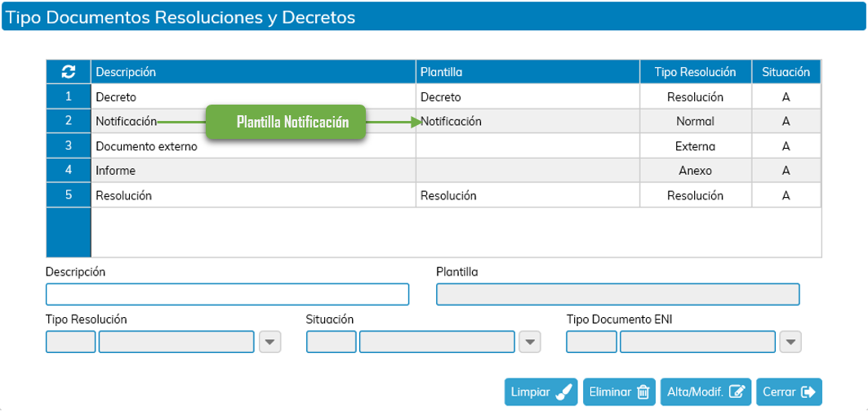The width and height of the screenshot is (868, 416).
Task: Click the Plantilla input field
Action: 618,294
